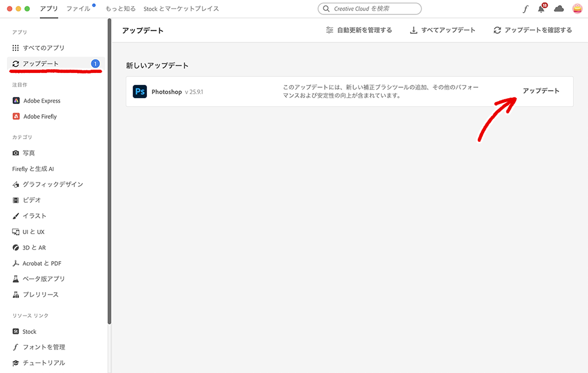Click the Stock icon in sidebar
This screenshot has width=588, height=373.
[x=16, y=331]
